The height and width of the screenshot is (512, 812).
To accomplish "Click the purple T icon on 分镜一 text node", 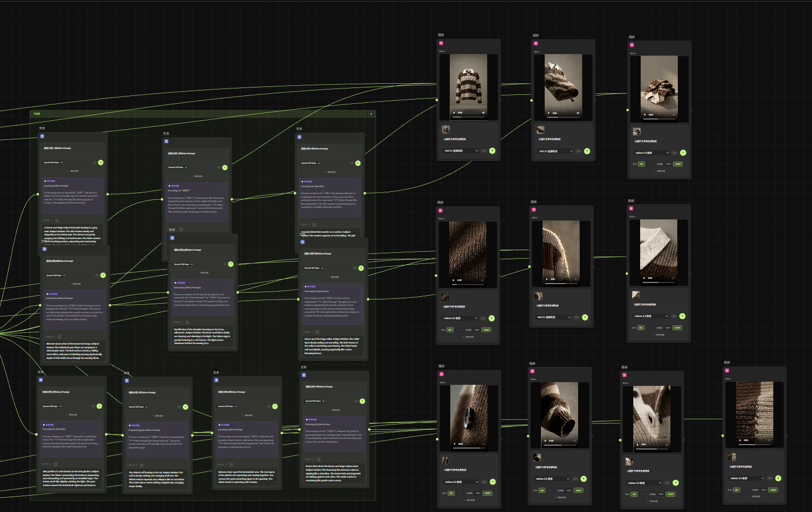I will pyautogui.click(x=42, y=136).
